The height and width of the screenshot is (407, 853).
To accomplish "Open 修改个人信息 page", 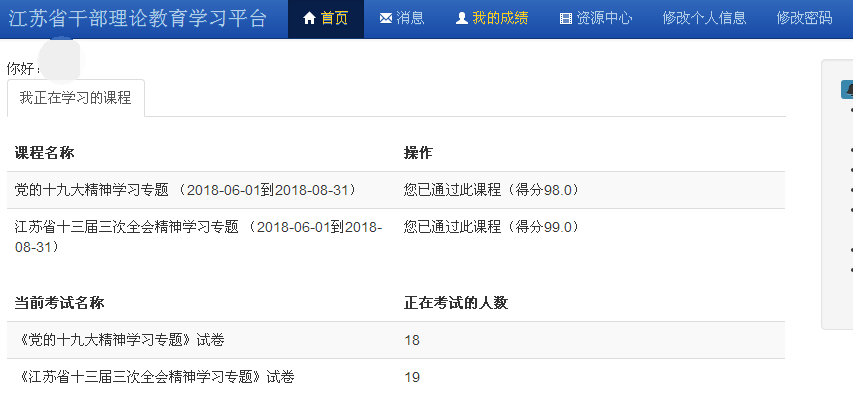I will [704, 19].
